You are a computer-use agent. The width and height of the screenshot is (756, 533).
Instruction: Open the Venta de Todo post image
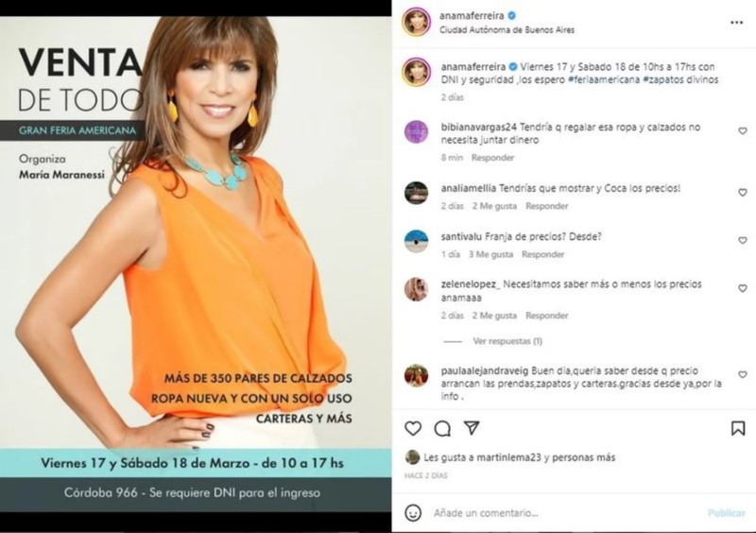pos(196,265)
